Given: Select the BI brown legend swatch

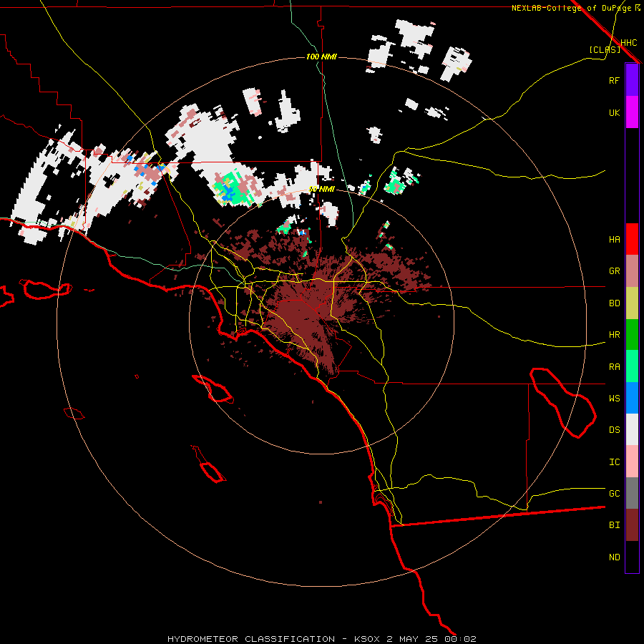Looking at the screenshot, I should coord(632,525).
